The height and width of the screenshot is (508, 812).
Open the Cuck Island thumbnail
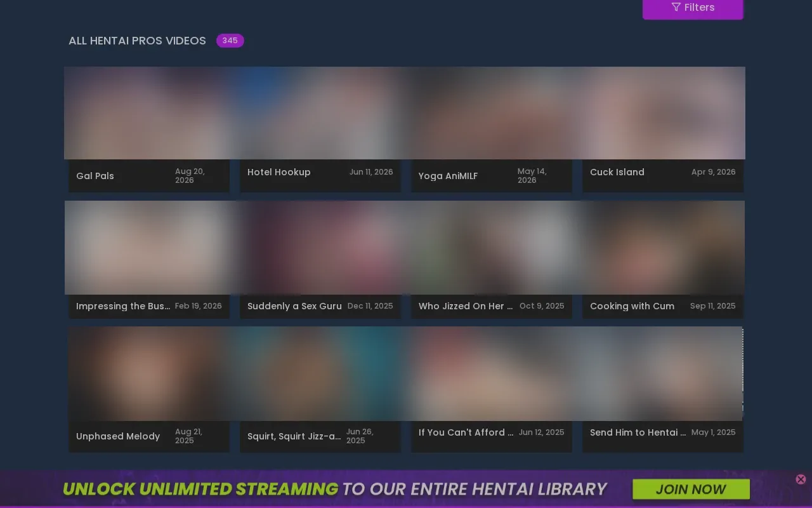[x=662, y=113]
